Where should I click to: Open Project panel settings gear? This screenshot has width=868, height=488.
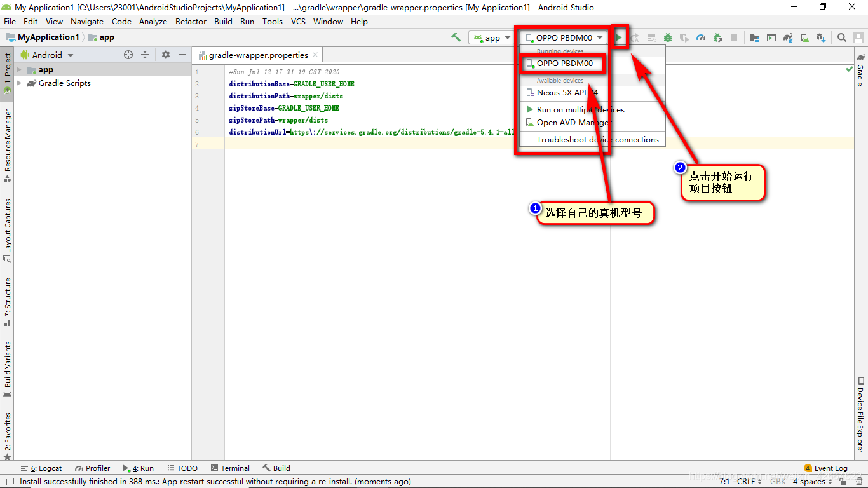(166, 55)
